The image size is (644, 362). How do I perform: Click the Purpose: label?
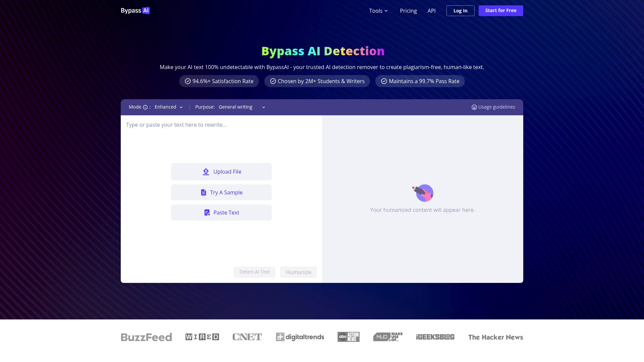tap(205, 107)
